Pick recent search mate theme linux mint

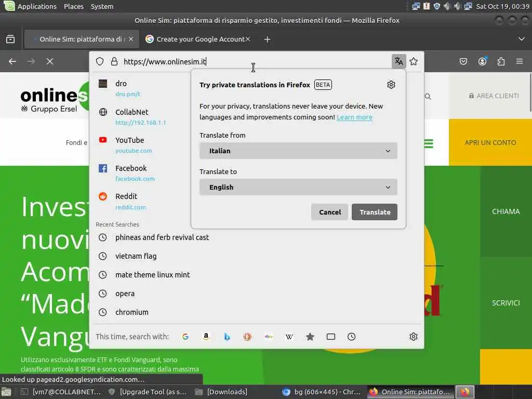(152, 275)
